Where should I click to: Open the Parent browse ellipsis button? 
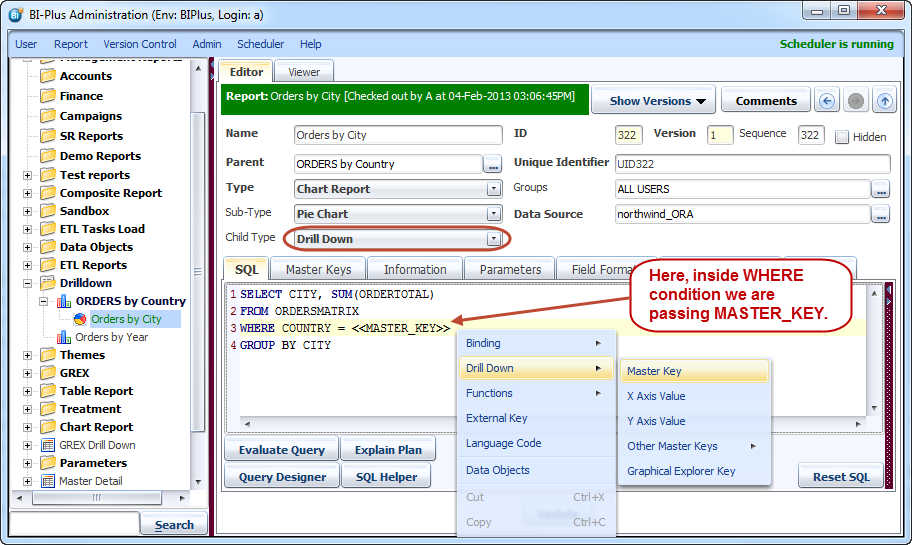pyautogui.click(x=493, y=164)
